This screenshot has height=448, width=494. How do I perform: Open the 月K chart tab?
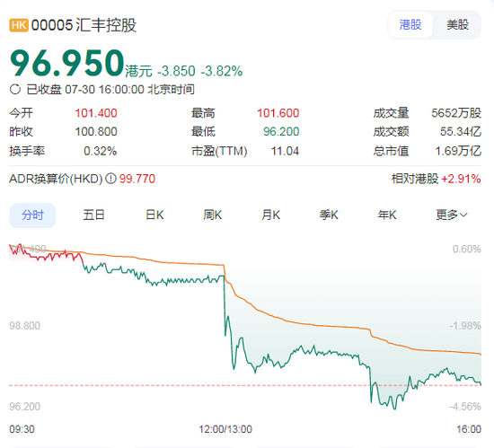[270, 215]
